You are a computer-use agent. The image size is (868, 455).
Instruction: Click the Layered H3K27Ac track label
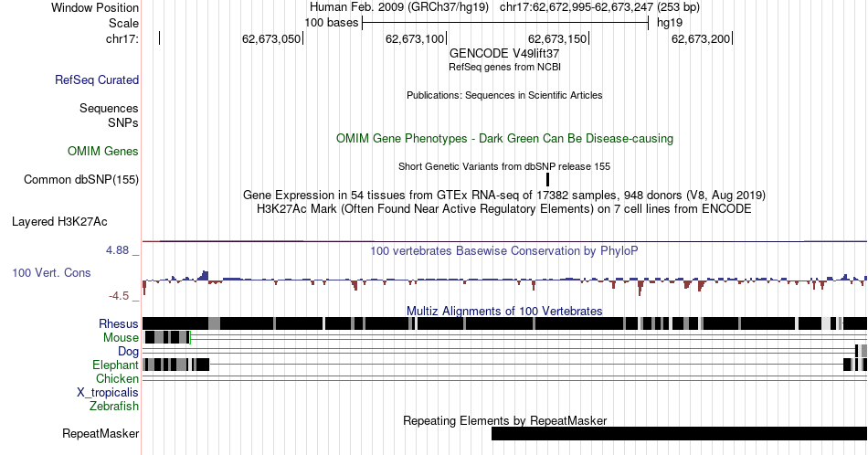[59, 221]
